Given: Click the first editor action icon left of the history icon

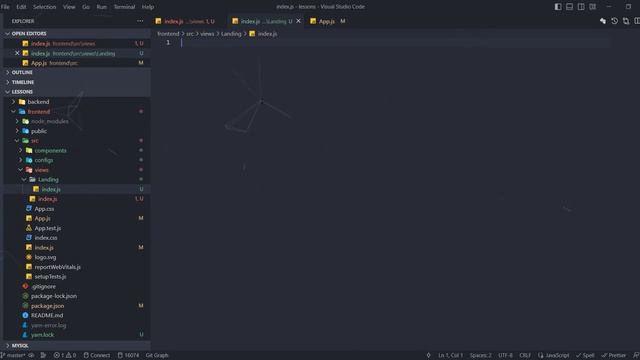Looking at the screenshot, I should (x=603, y=21).
